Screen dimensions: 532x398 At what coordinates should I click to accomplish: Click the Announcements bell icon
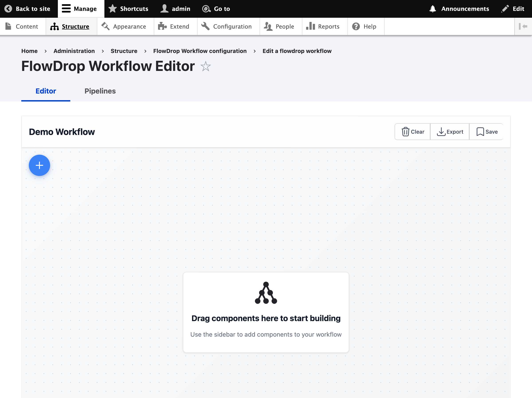(x=433, y=8)
